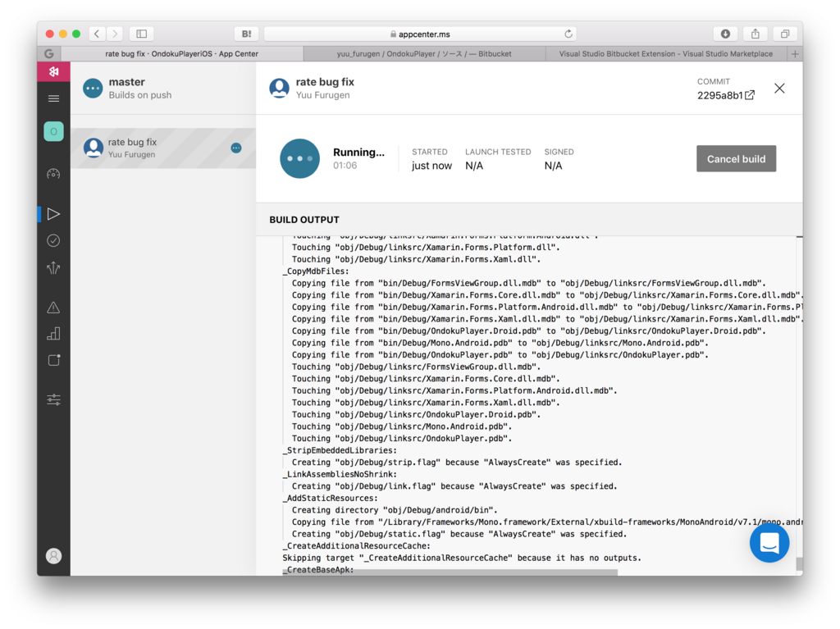Switch to the Bitbucket OndokuPlayer tab
Screen dimensions: 840x629
424,53
